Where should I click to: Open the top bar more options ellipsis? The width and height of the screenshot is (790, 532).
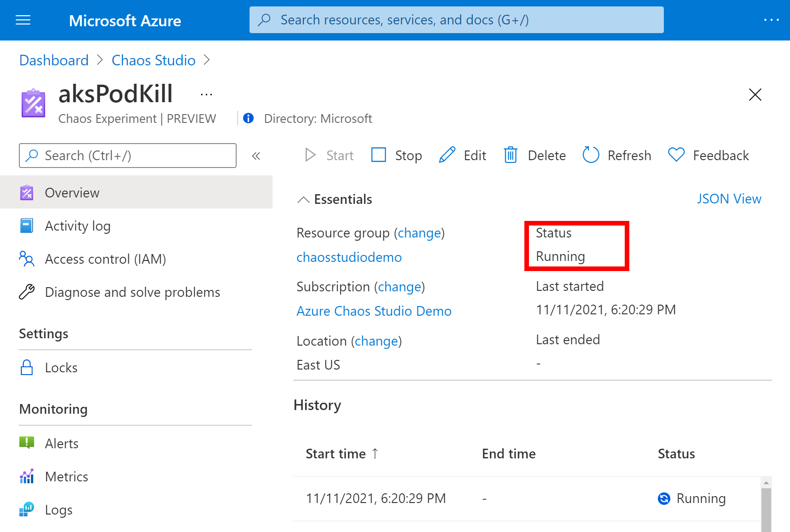pyautogui.click(x=771, y=20)
